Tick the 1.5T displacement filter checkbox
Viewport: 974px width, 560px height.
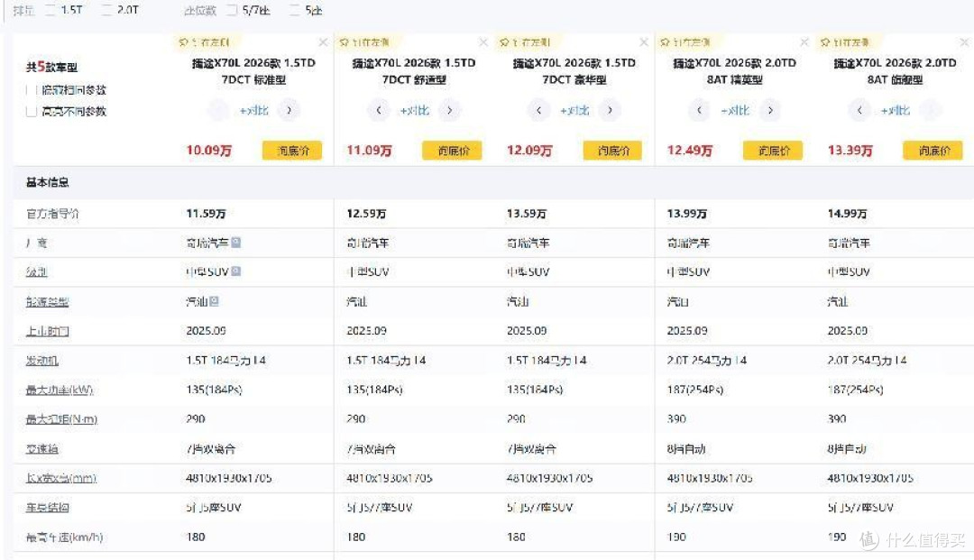tap(51, 10)
